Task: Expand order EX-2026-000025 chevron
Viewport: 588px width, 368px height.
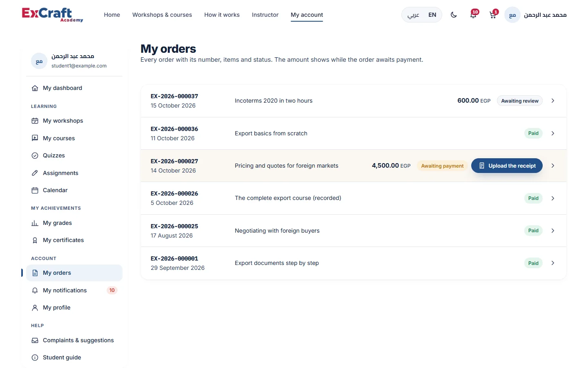Action: [553, 231]
